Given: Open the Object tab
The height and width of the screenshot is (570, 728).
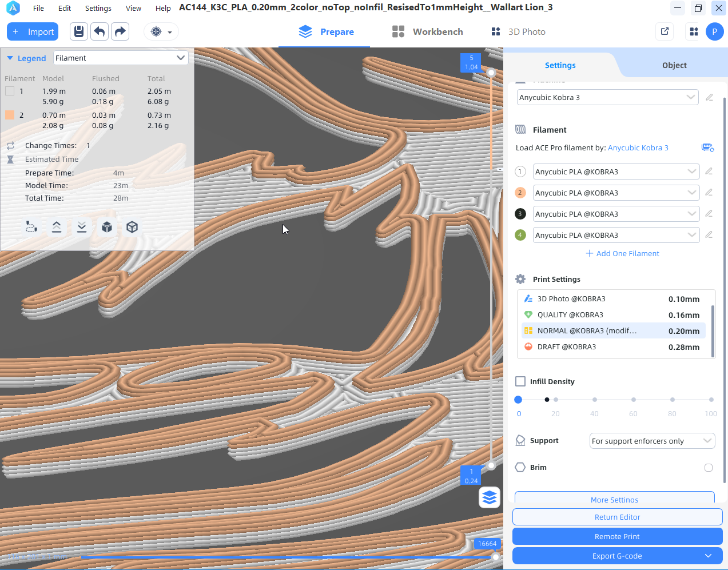Looking at the screenshot, I should click(x=674, y=65).
